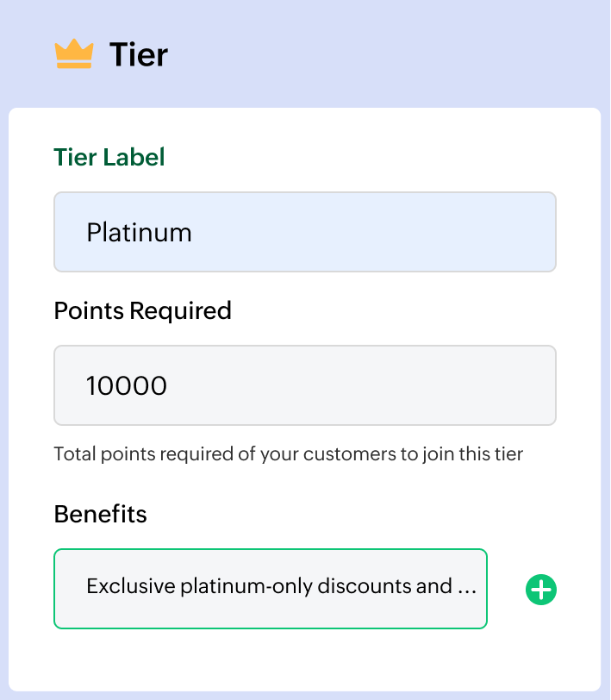Image resolution: width=611 pixels, height=700 pixels.
Task: Add another benefit using the plus button
Action: coord(540,590)
